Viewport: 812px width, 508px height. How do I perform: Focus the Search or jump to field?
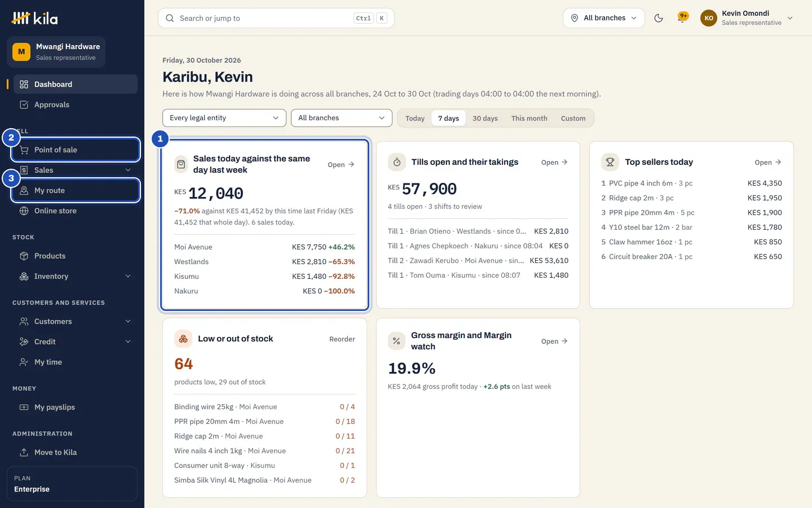(276, 18)
